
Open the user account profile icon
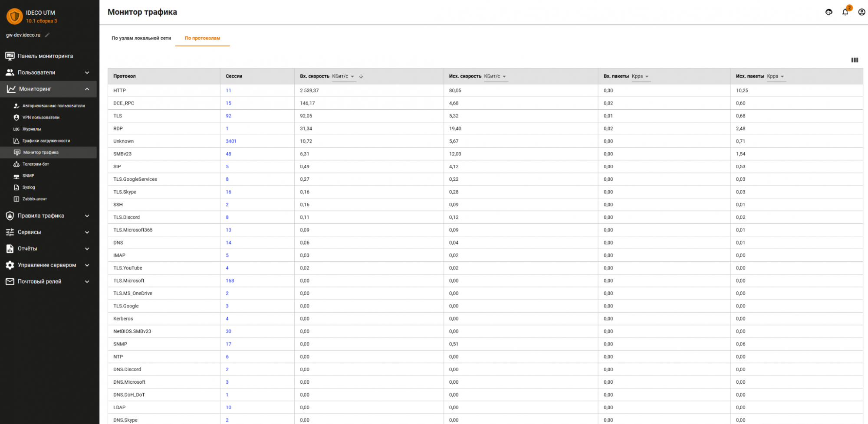(x=861, y=12)
